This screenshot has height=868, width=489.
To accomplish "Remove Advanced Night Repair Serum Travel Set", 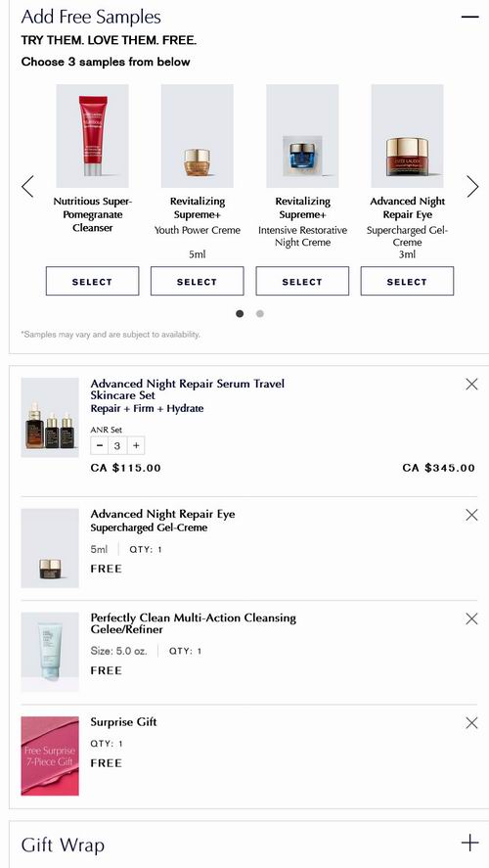I will click(471, 384).
